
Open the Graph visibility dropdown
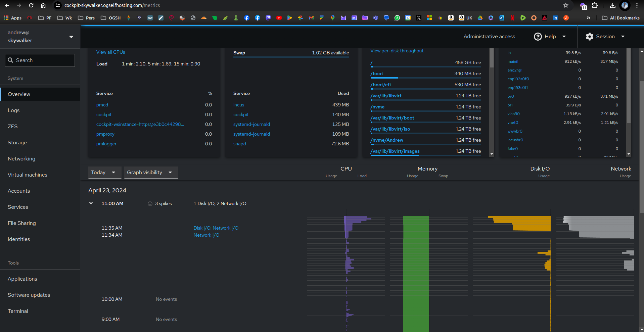[151, 173]
